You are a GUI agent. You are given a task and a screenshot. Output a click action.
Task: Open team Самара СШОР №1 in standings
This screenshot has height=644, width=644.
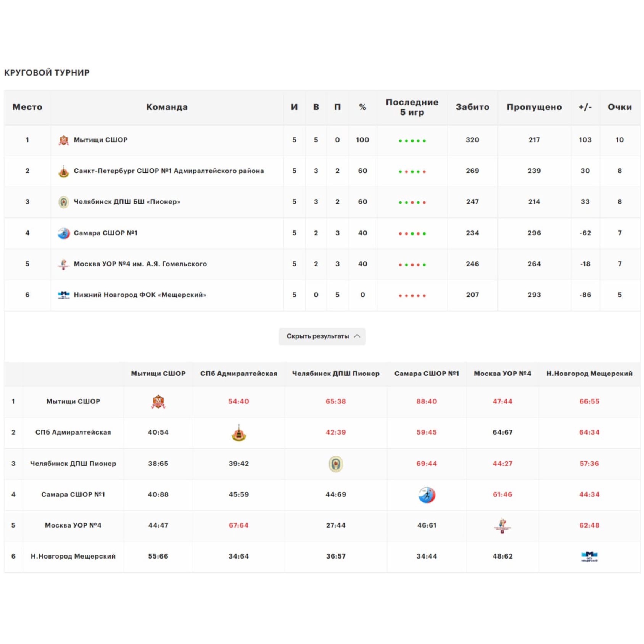[106, 233]
